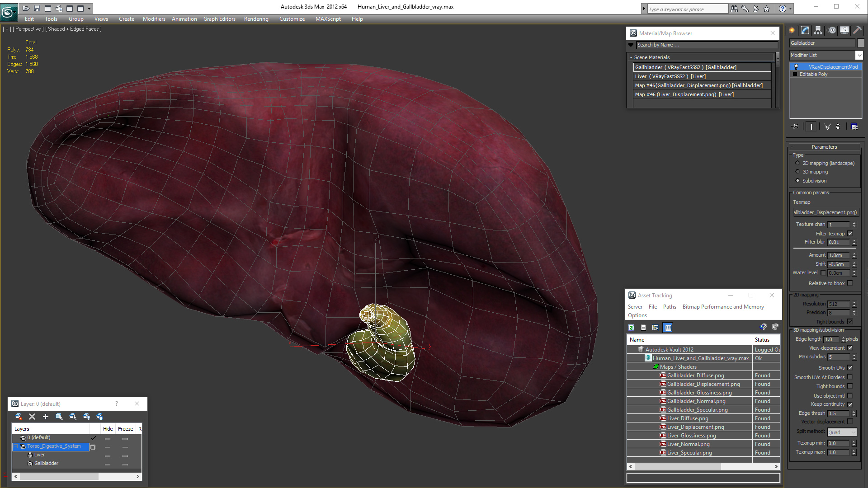Viewport: 868px width, 488px height.
Task: Click Hide/Unhide All Layers icon
Action: click(86, 417)
